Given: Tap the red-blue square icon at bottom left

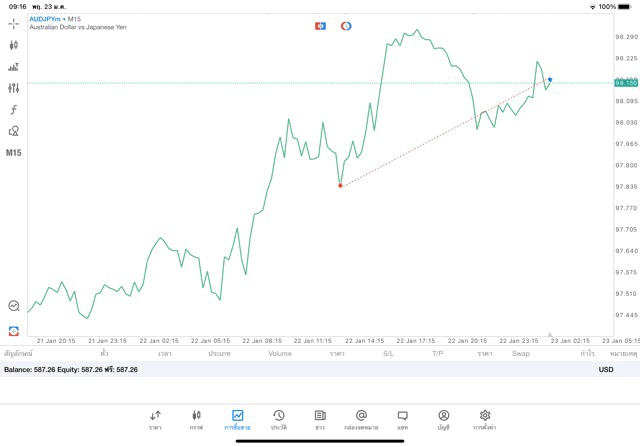Looking at the screenshot, I should (14, 330).
